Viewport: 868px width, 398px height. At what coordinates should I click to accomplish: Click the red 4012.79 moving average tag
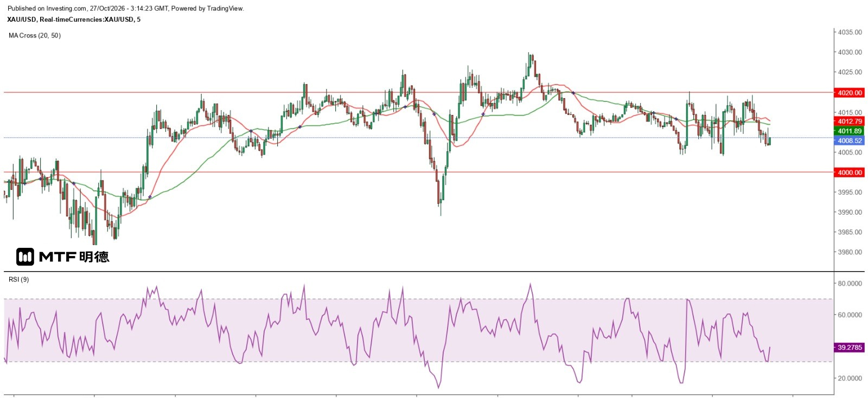849,121
